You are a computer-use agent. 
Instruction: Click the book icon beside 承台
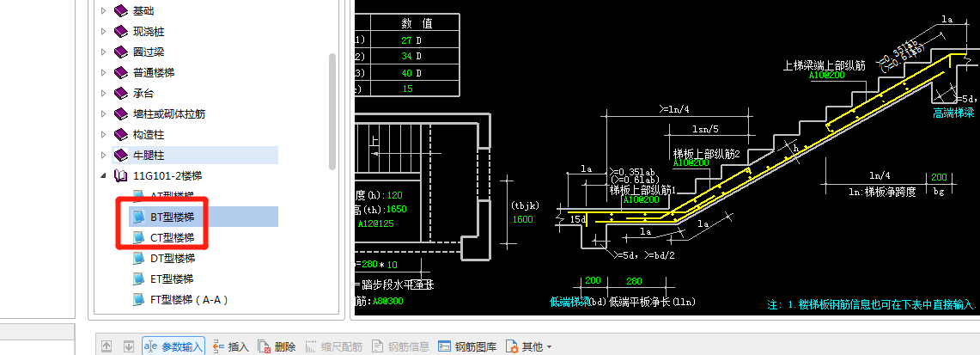coord(121,93)
